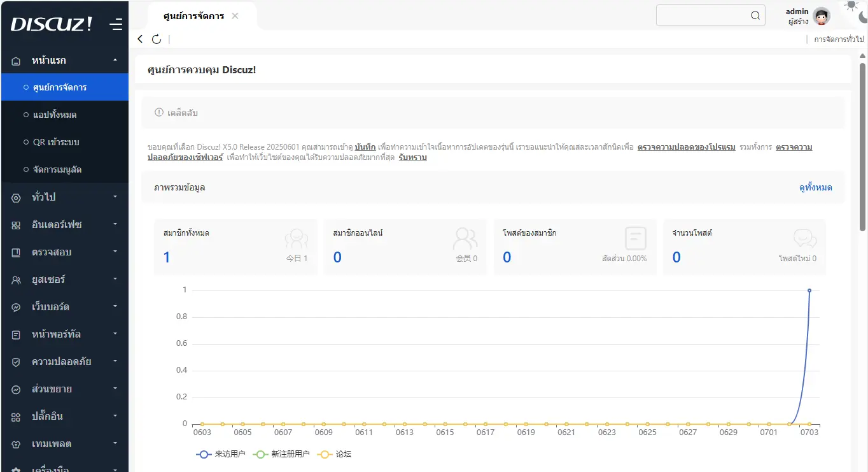The width and height of the screenshot is (868, 472).
Task: Toggle 来访用户 series in chart legend
Action: [221, 454]
